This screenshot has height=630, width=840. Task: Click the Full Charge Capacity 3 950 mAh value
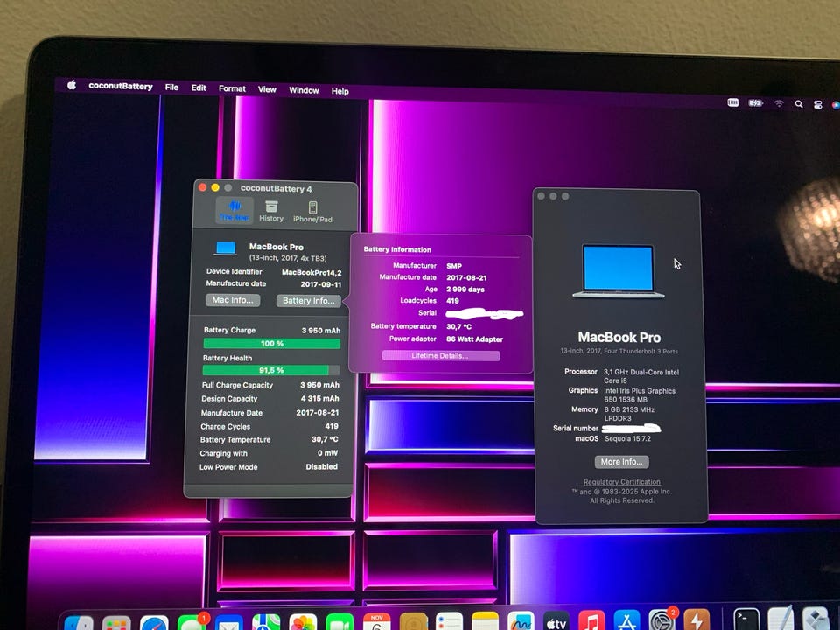click(319, 385)
